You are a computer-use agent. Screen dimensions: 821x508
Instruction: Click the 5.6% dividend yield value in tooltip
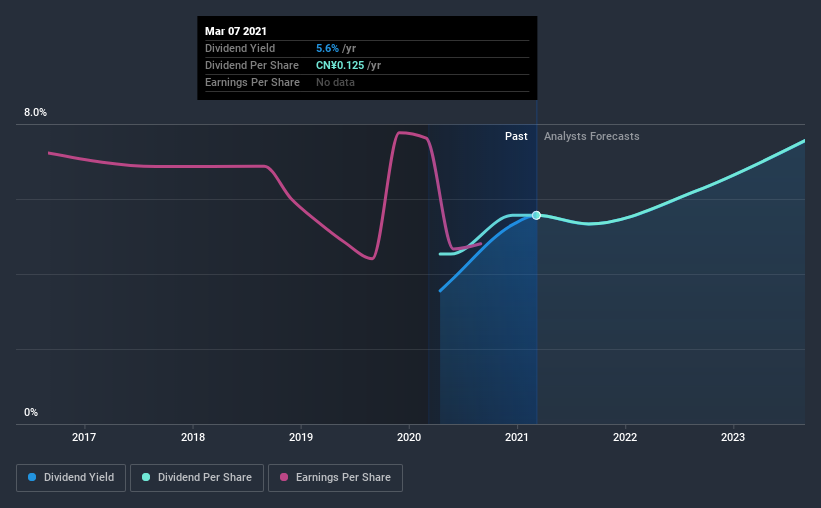point(327,48)
